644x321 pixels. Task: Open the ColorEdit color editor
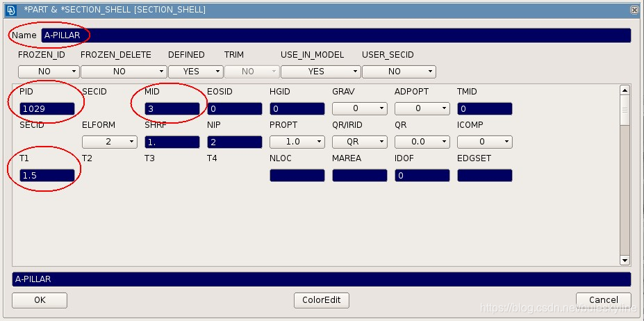click(322, 300)
